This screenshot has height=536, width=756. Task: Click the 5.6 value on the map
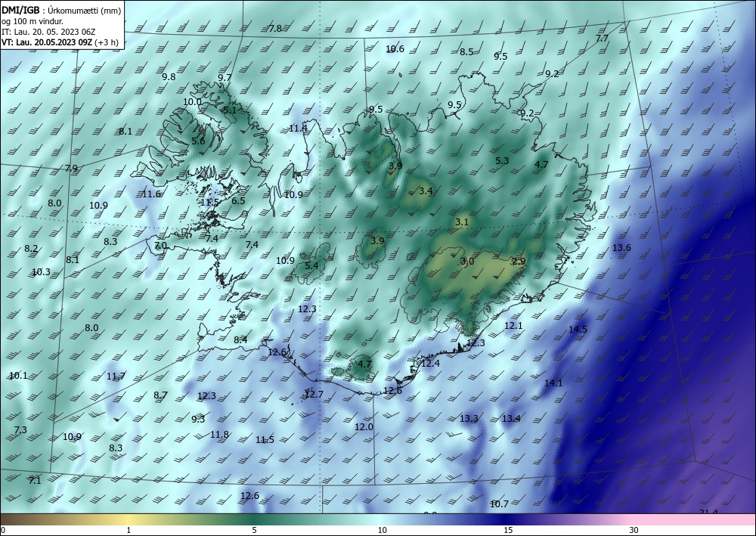pyautogui.click(x=198, y=141)
